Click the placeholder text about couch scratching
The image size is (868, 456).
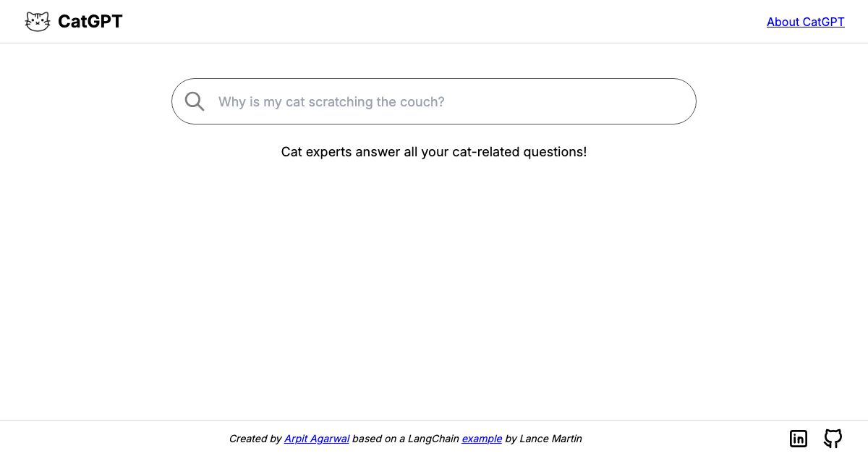(331, 101)
